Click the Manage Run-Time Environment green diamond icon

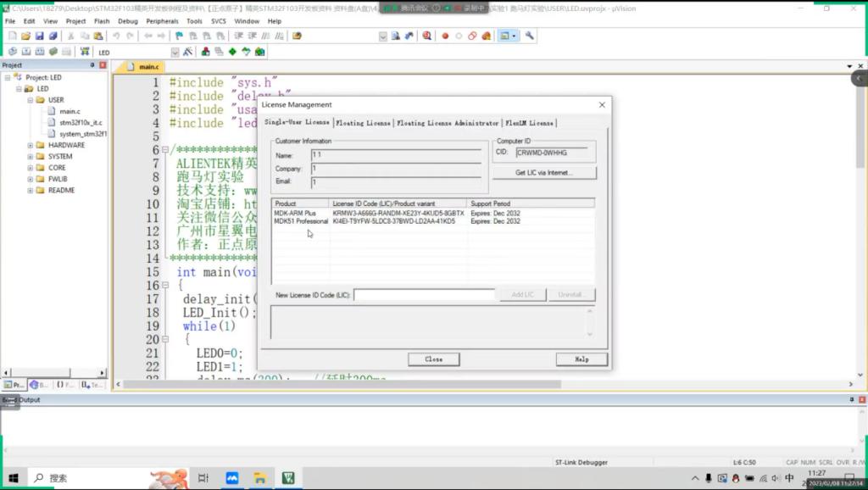[232, 52]
